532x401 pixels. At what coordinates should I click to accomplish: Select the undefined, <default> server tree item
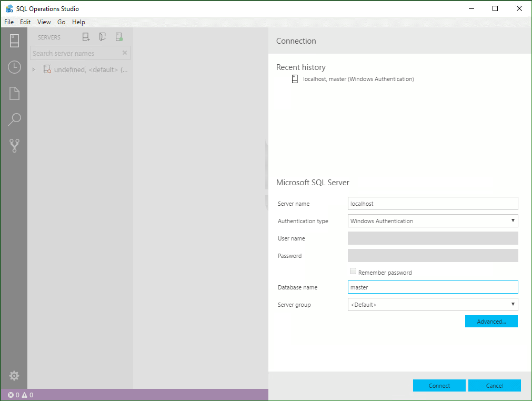81,69
